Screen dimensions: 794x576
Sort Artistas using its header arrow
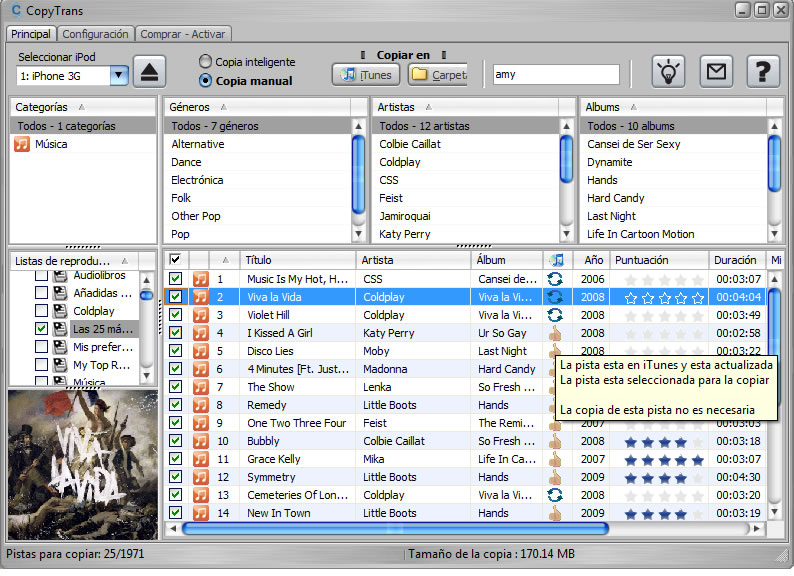pyautogui.click(x=429, y=107)
